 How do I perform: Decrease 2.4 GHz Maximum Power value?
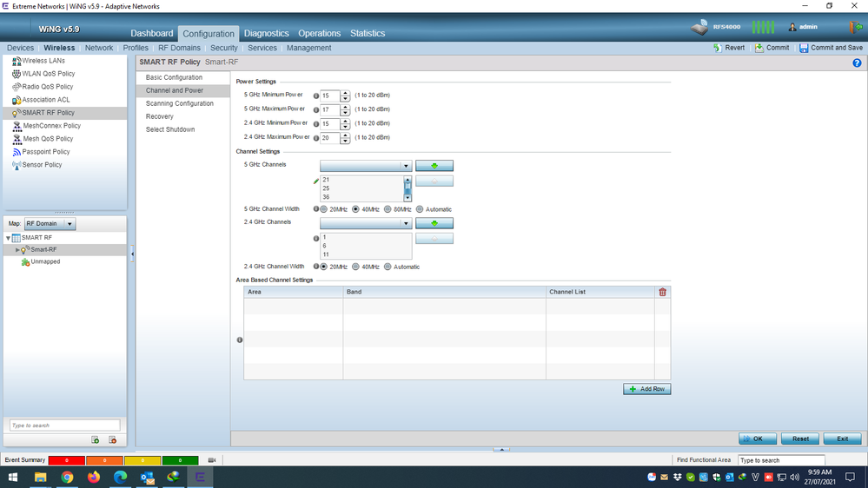point(346,141)
